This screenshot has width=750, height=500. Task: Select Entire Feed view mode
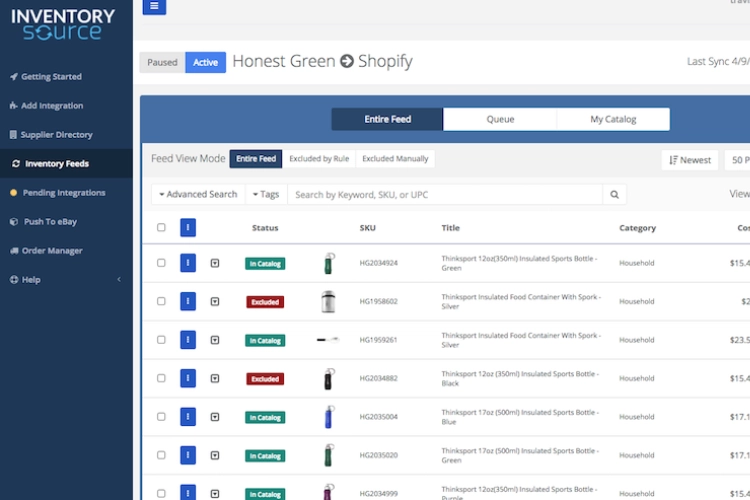(x=256, y=159)
